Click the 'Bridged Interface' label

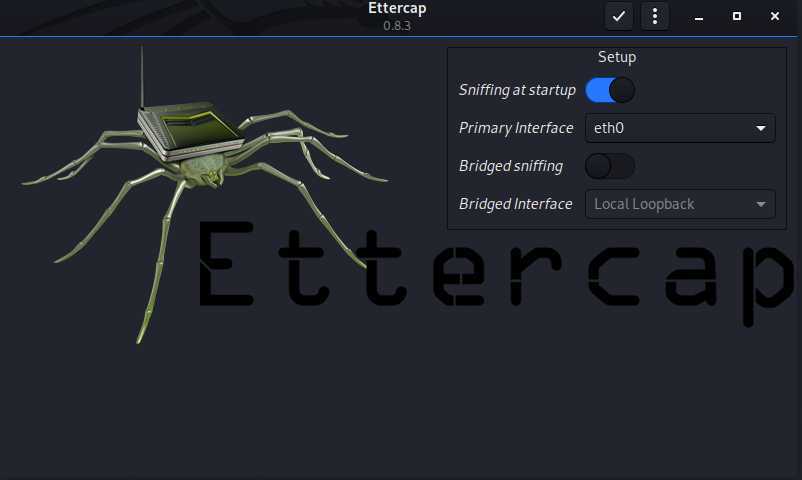(x=516, y=204)
